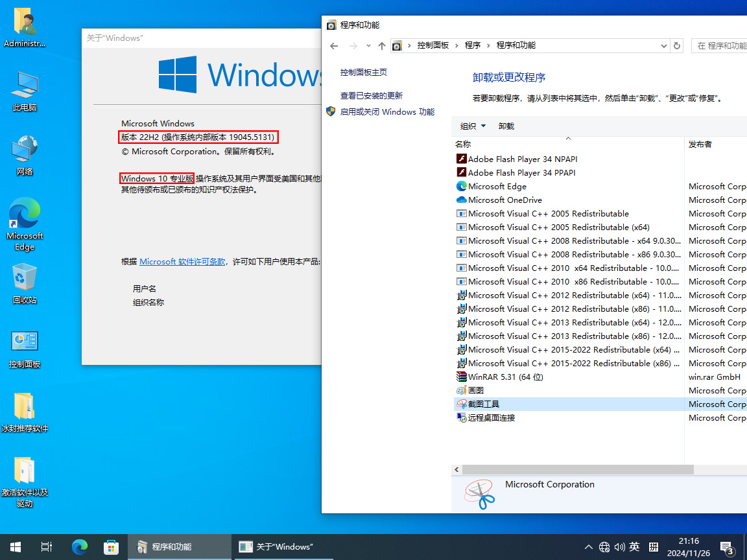Open the 此电脑 desktop icon
Screen dimensions: 747x560
click(25, 92)
